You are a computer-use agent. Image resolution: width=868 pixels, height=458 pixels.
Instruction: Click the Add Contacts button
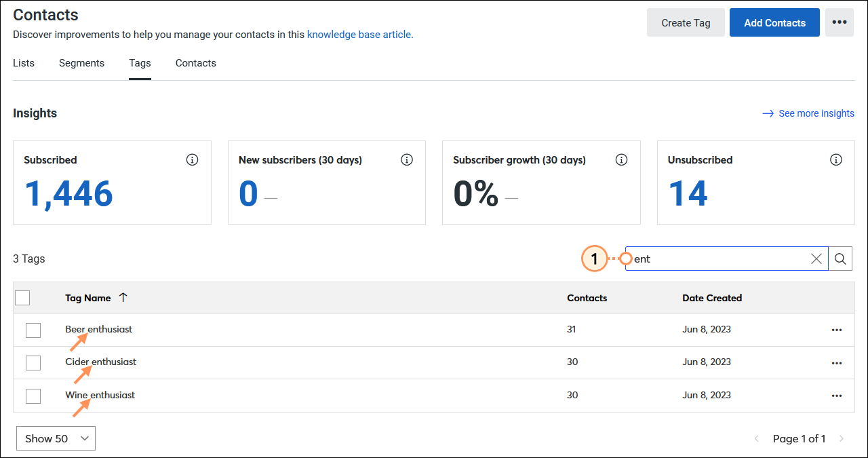pyautogui.click(x=774, y=22)
